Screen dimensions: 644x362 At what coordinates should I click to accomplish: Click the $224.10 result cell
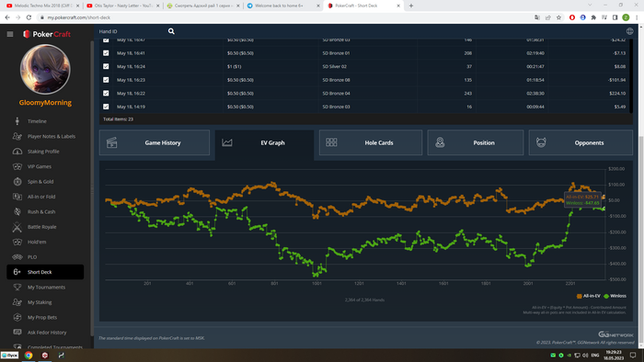[x=617, y=93]
